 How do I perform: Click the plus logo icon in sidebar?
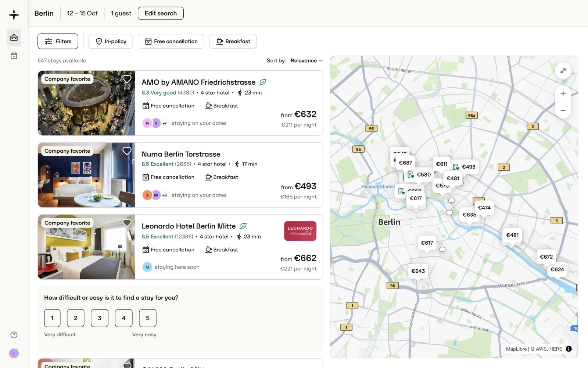click(x=14, y=15)
